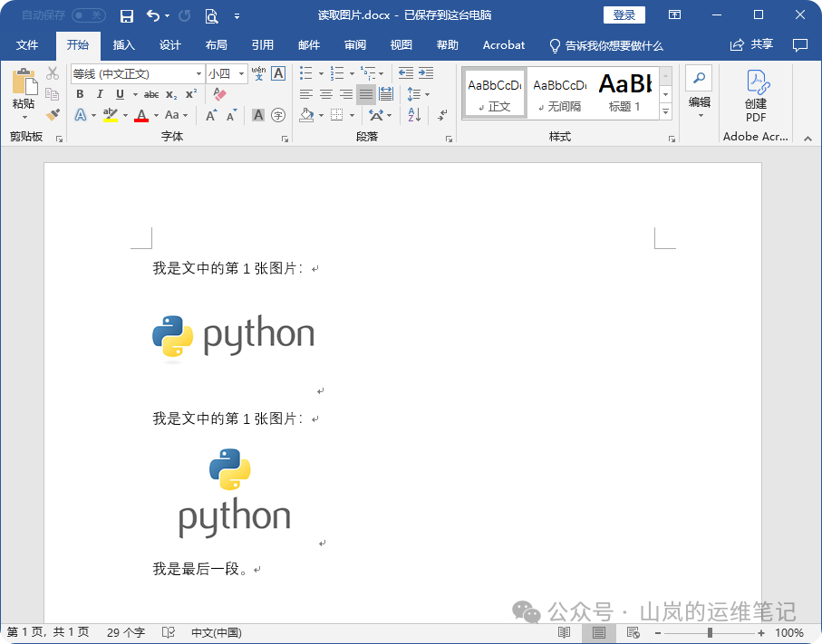Switch to the 设计 tab
Viewport: 822px width, 644px height.
pyautogui.click(x=169, y=45)
